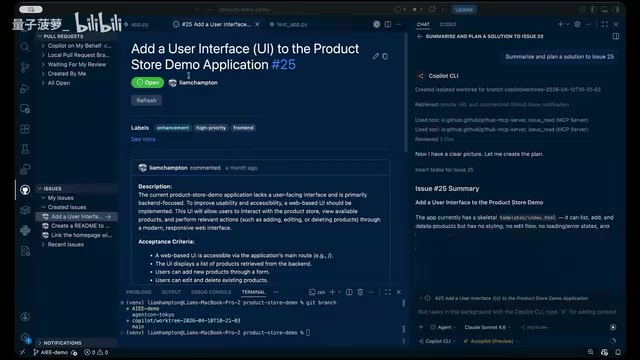Click the #25 issue number link in title

(284, 64)
